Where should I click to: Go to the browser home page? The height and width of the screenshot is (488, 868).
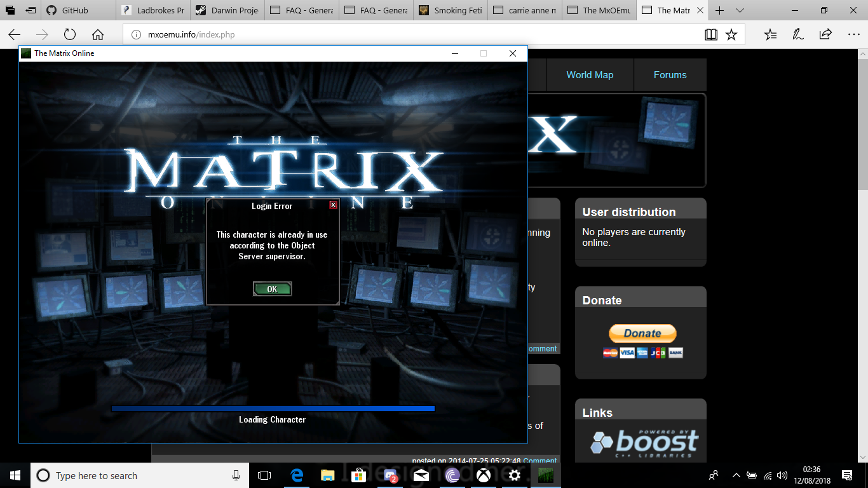(98, 35)
